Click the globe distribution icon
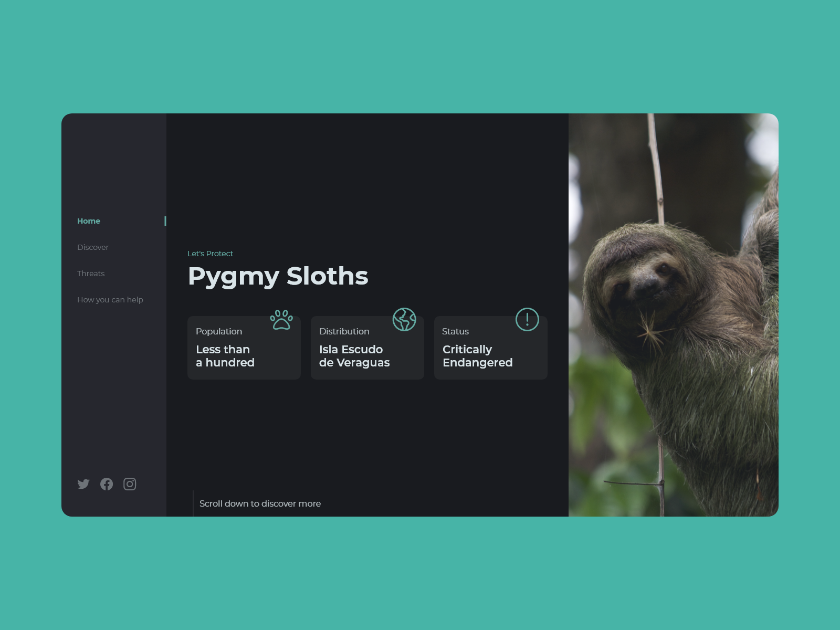Viewport: 840px width, 630px height. 404,320
